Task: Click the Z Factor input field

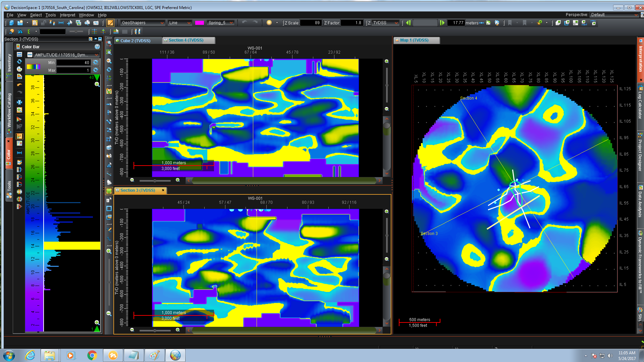Action: click(x=352, y=23)
